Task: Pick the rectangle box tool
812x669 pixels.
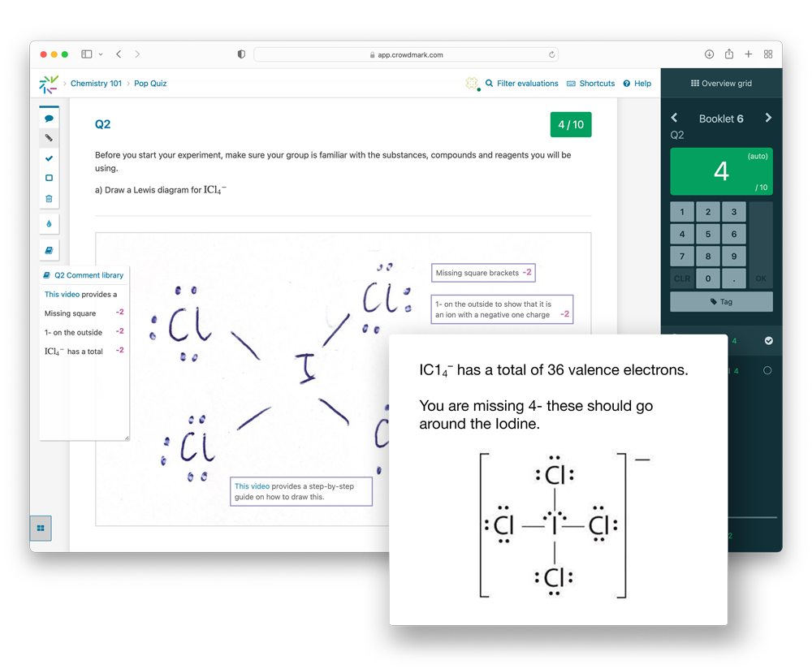Action: (x=49, y=178)
